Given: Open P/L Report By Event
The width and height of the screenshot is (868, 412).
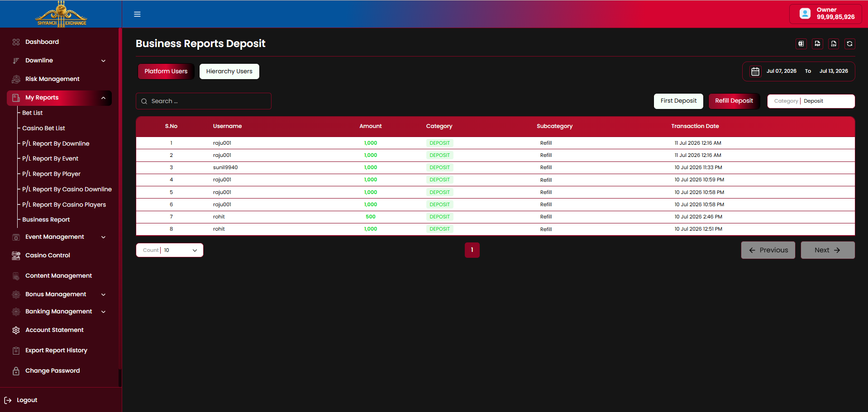Looking at the screenshot, I should click(x=50, y=159).
